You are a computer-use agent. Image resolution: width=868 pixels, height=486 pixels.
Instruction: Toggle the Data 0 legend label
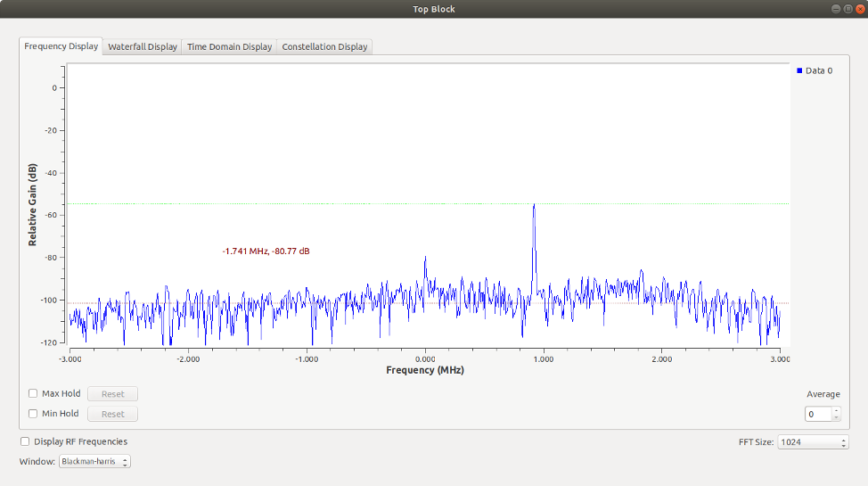pyautogui.click(x=819, y=70)
